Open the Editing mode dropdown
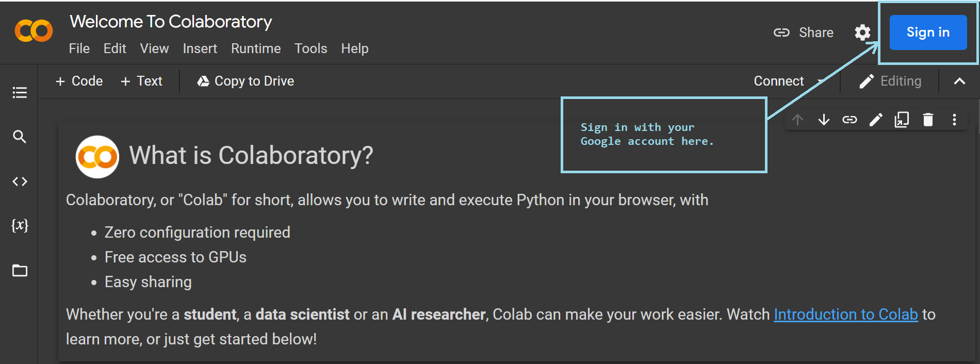Image resolution: width=980 pixels, height=364 pixels. [x=890, y=81]
